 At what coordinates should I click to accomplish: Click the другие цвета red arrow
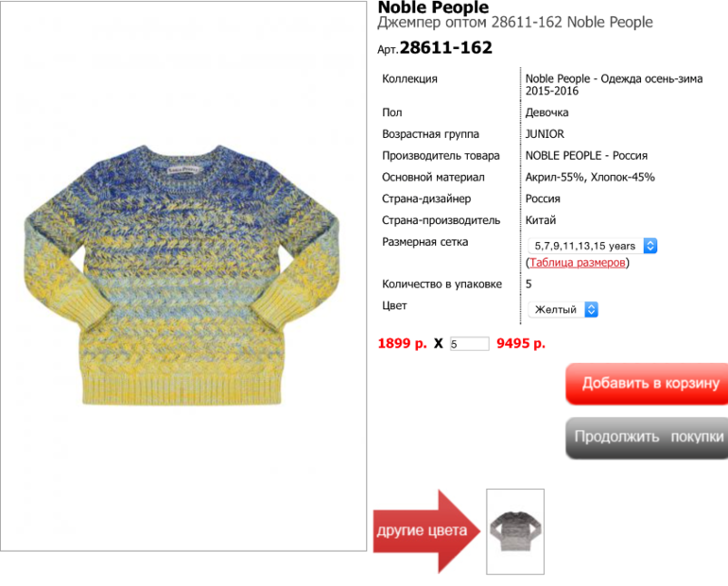[426, 531]
